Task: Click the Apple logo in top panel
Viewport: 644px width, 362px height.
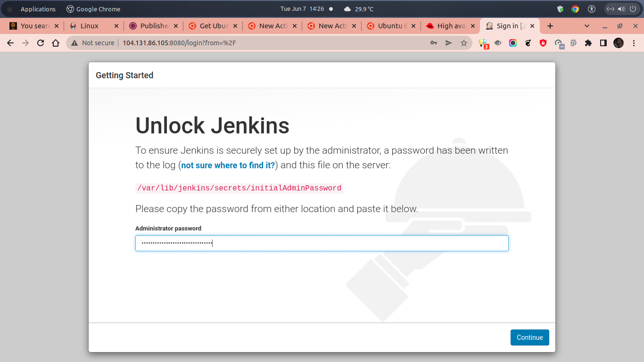Action: 10,9
